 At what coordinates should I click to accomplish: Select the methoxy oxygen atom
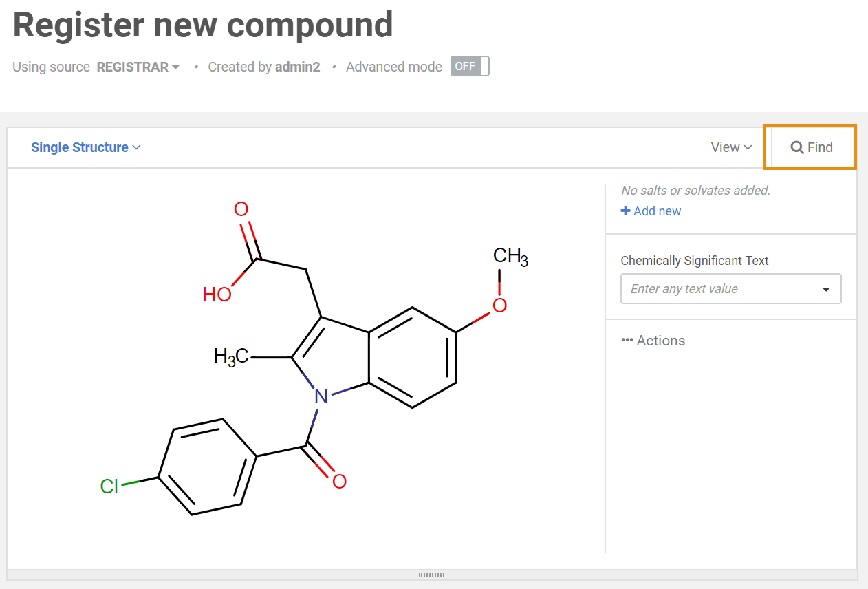pos(500,306)
